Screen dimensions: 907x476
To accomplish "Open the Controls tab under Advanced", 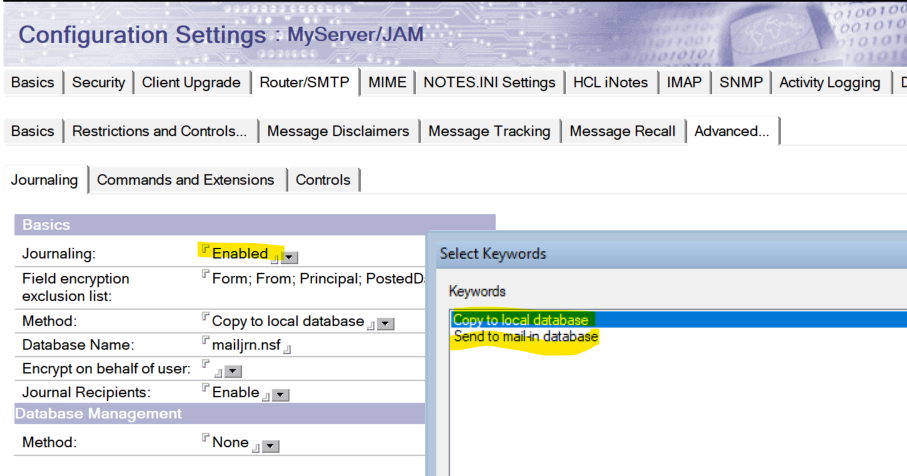I will (323, 180).
